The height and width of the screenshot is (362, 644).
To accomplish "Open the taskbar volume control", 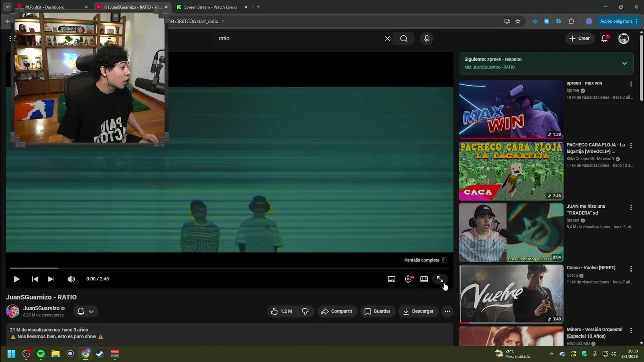I will [613, 354].
